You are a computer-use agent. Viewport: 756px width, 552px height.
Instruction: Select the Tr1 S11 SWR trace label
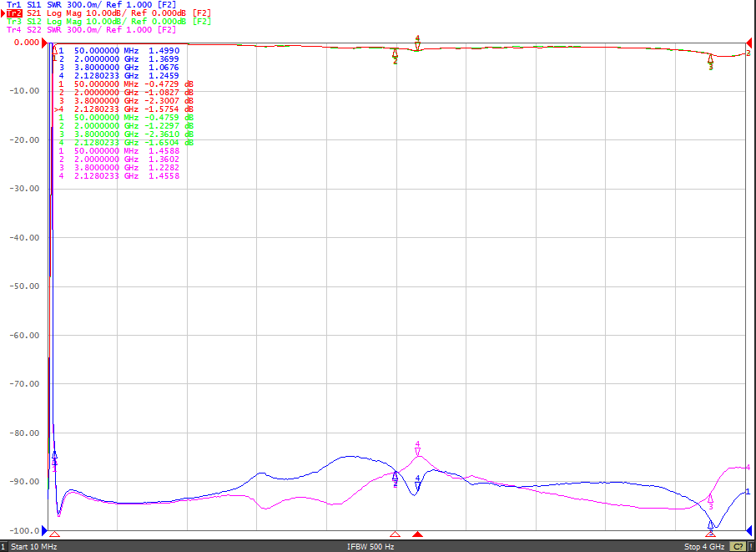coord(91,4)
